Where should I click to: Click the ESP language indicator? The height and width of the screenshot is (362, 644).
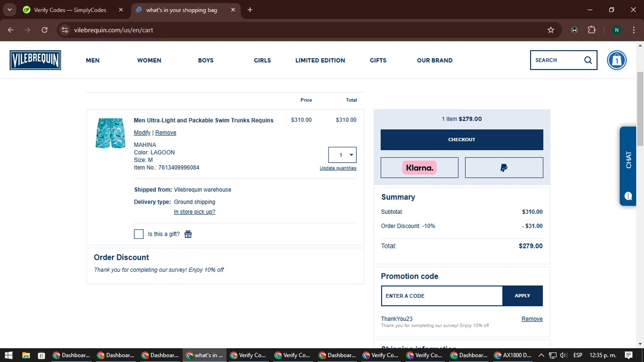click(578, 355)
